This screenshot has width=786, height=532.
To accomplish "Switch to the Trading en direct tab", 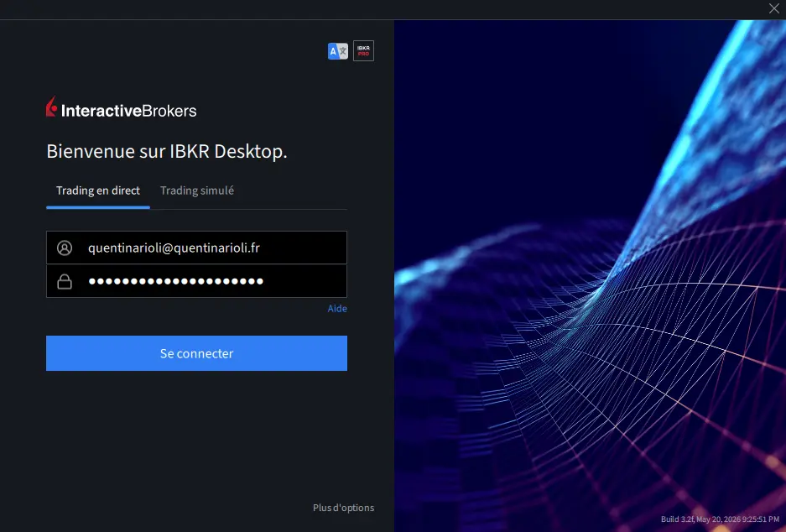I will (x=98, y=190).
